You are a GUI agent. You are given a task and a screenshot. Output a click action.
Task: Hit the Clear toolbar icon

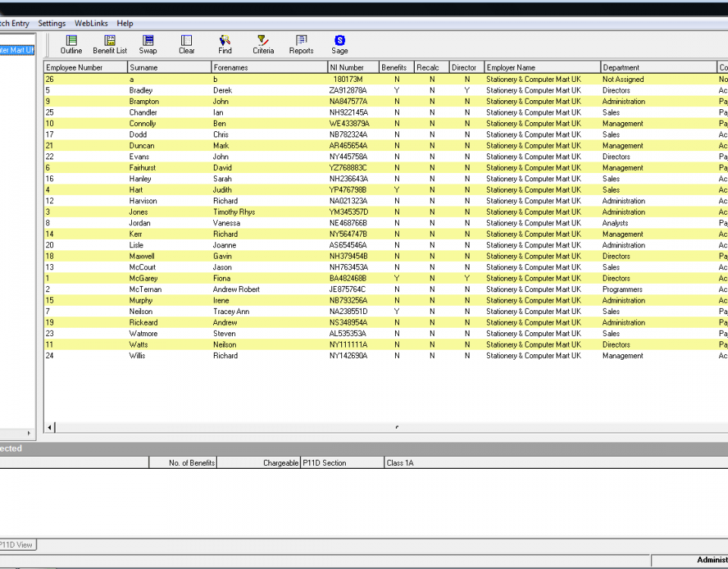click(x=187, y=45)
